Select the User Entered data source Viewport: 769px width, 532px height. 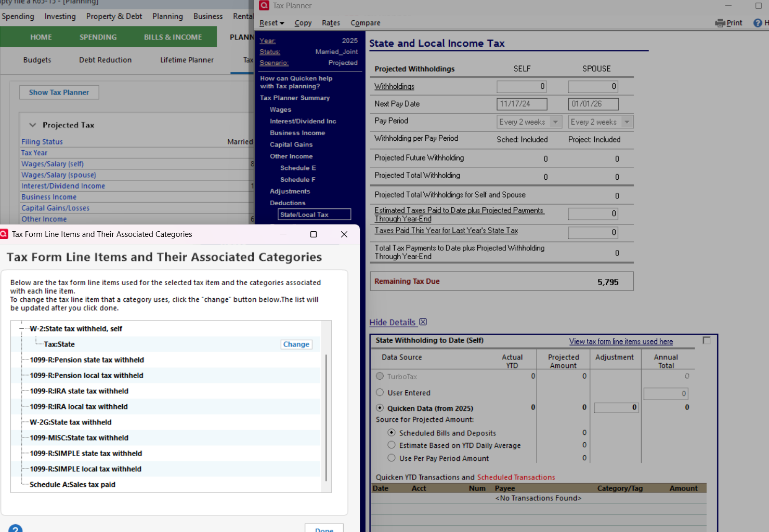pos(380,393)
